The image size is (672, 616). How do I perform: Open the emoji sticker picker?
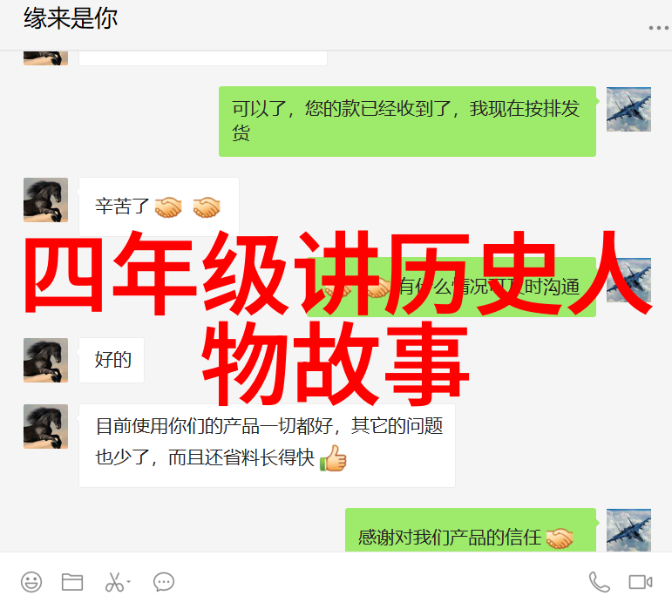tap(31, 582)
